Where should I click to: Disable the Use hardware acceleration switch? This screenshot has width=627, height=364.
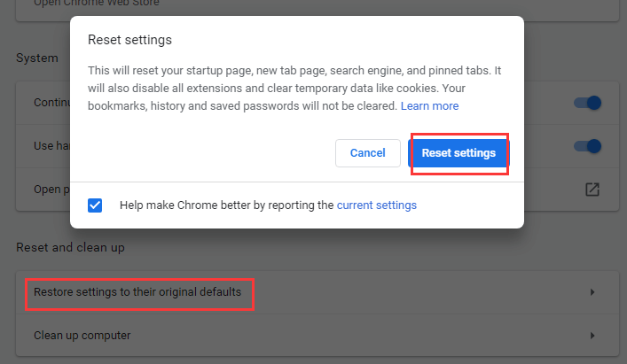[587, 146]
